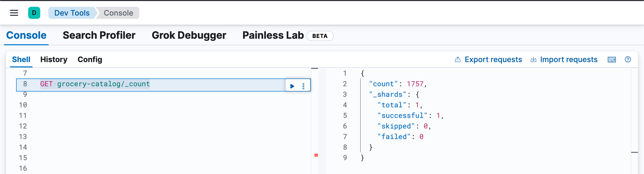The height and width of the screenshot is (174, 644).
Task: Click the BETA badge
Action: [320, 36]
